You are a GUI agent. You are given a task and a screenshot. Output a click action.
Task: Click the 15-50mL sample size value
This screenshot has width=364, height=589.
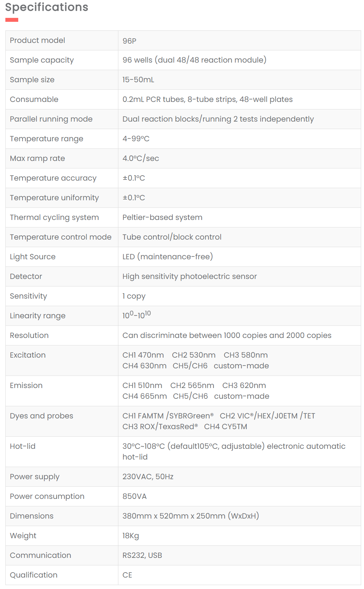click(x=138, y=80)
